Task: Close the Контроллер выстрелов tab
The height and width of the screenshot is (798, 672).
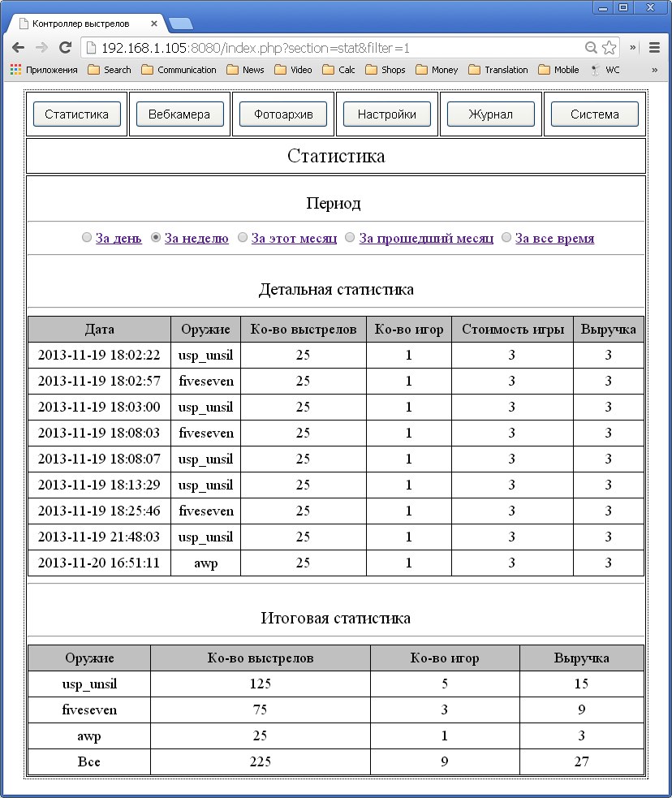Action: (154, 24)
